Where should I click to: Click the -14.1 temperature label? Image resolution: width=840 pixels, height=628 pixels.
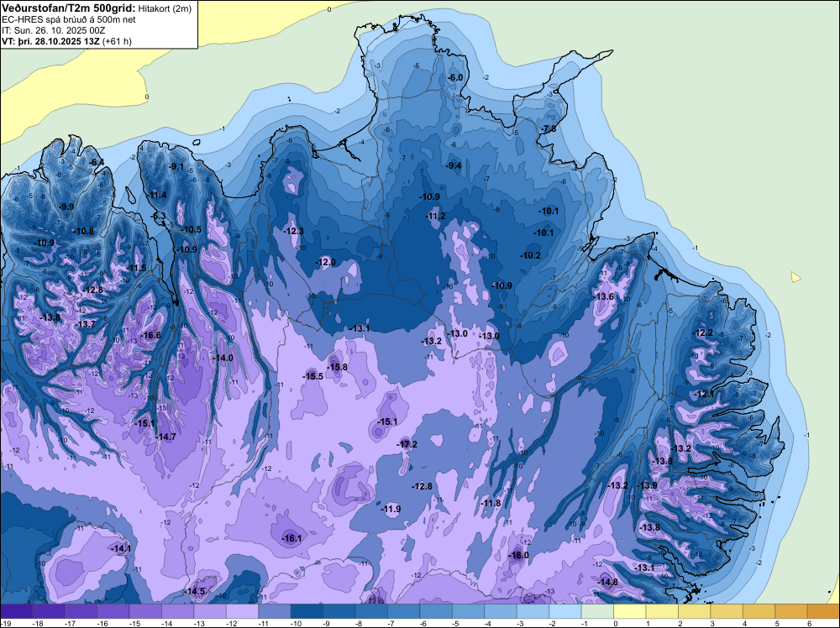coord(120,548)
